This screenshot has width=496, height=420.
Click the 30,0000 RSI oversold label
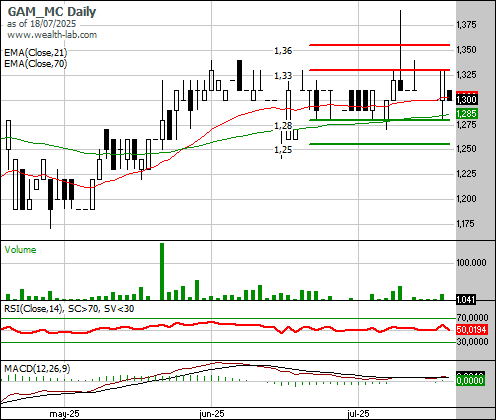pyautogui.click(x=472, y=342)
